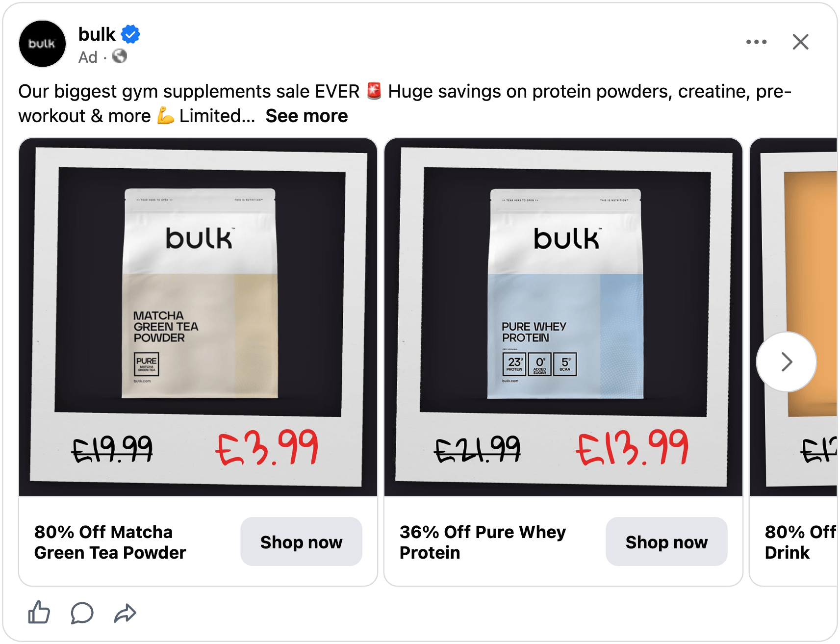Click the blue verified badge next to bulk

point(130,34)
